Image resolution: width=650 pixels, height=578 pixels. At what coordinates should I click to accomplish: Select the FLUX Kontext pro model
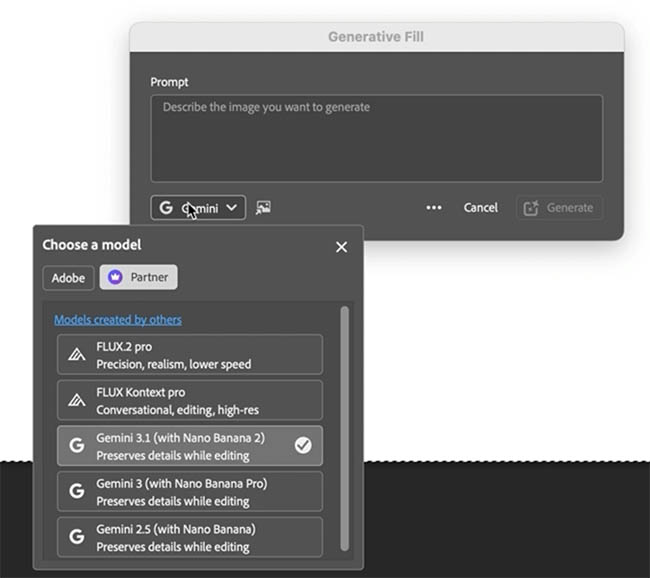coord(190,400)
